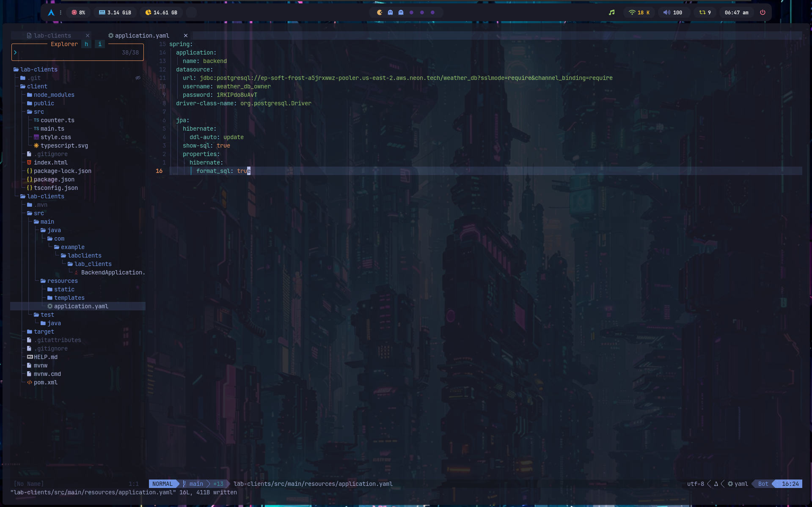812x507 pixels.
Task: Switch to first ghost workspace indicator
Action: [x=390, y=13]
